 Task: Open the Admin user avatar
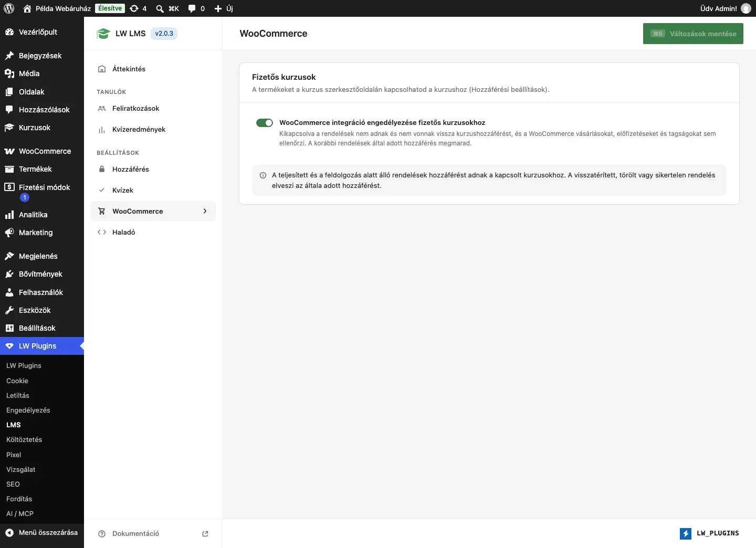(746, 8)
